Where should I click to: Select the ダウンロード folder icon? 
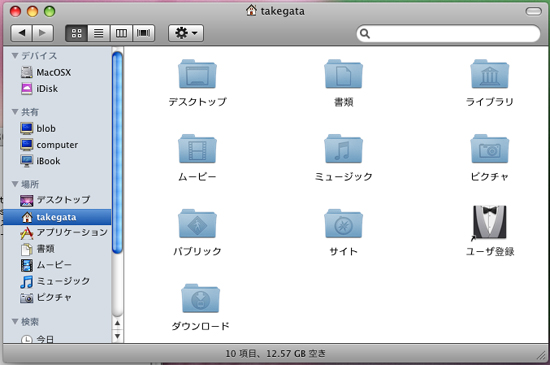click(200, 299)
